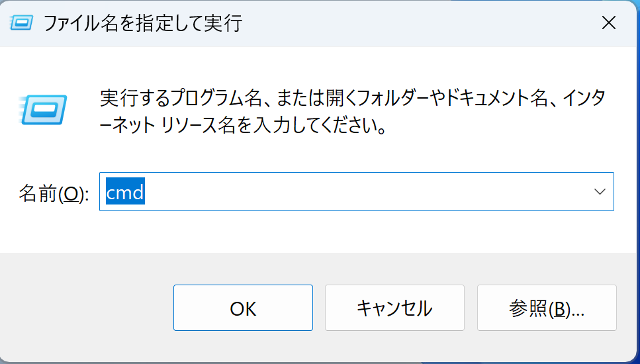
Task: Open the 参照(B)... file browser
Action: pyautogui.click(x=547, y=308)
